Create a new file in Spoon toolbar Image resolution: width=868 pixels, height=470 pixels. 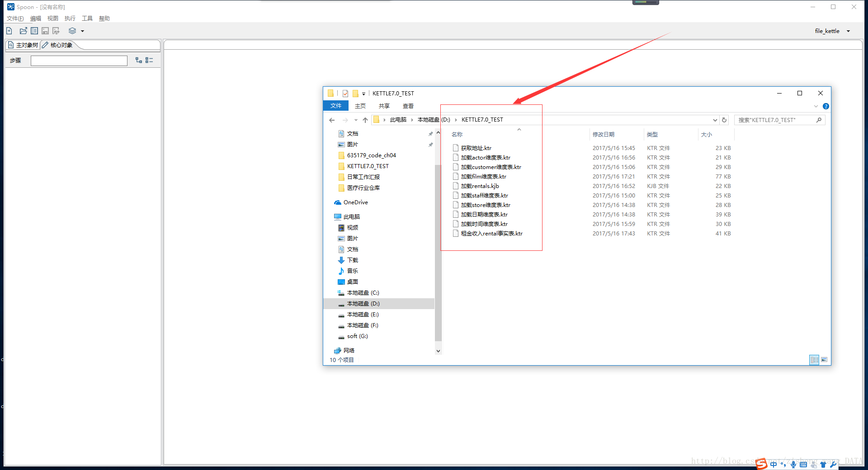tap(9, 31)
